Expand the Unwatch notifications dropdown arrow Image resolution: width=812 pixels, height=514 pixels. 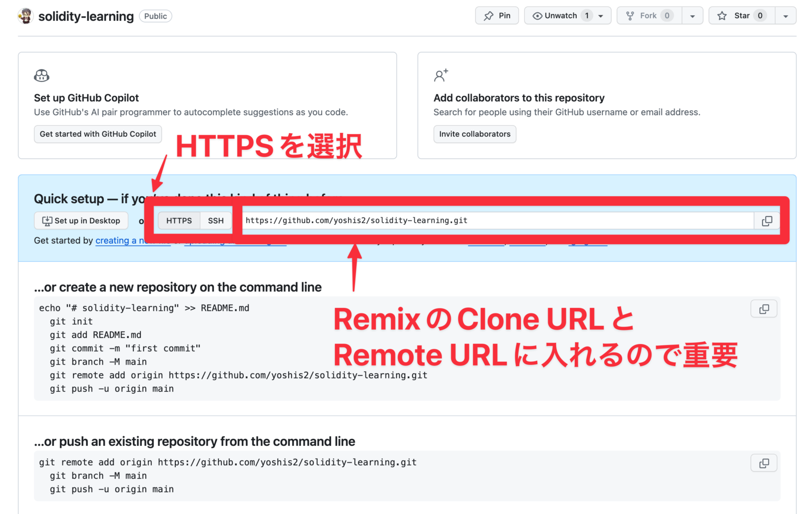601,16
